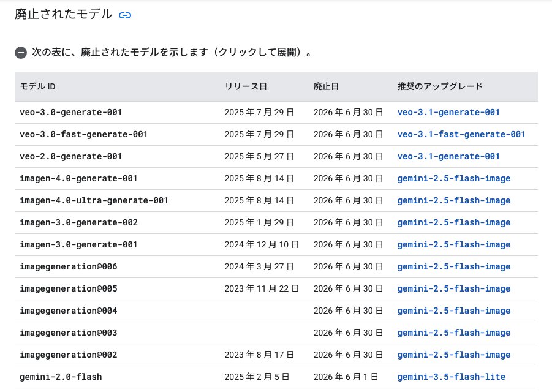
Task: Open gemini-2.5-flash-image link for imagegeneration@005
Action: 454,288
